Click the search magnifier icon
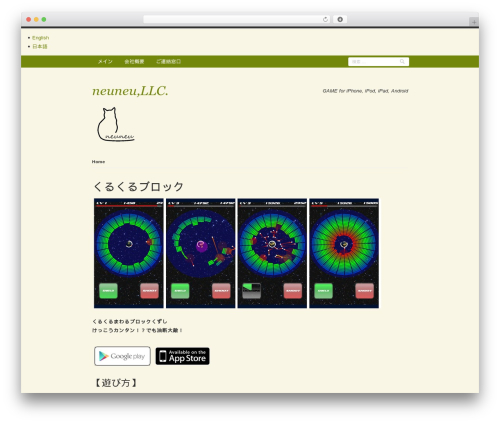The image size is (500, 423). pos(402,62)
